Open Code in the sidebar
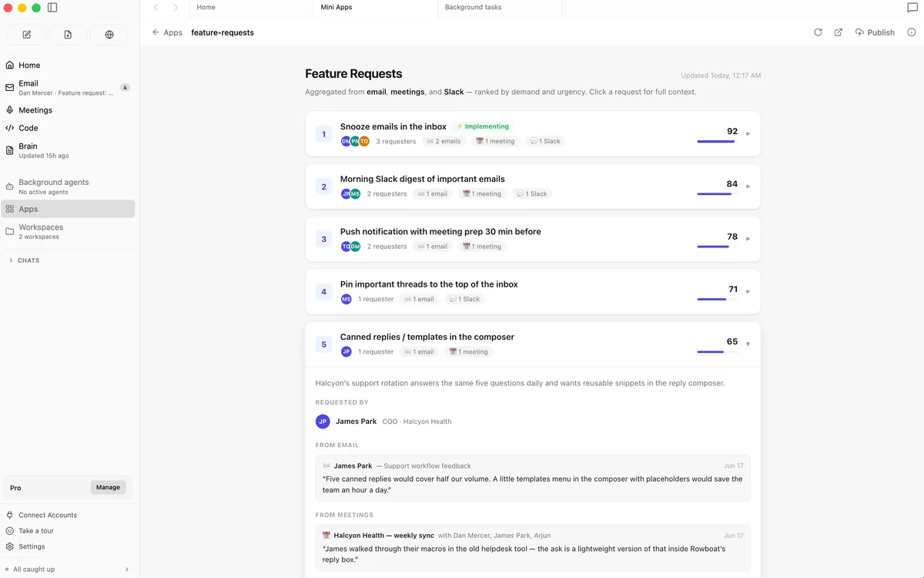This screenshot has width=924, height=578. coord(69,128)
